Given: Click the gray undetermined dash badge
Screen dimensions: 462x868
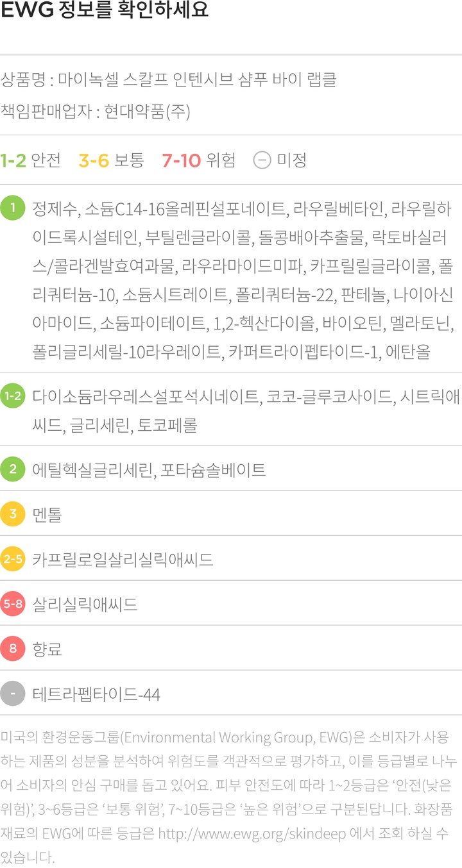Looking at the screenshot, I should [x=13, y=694].
